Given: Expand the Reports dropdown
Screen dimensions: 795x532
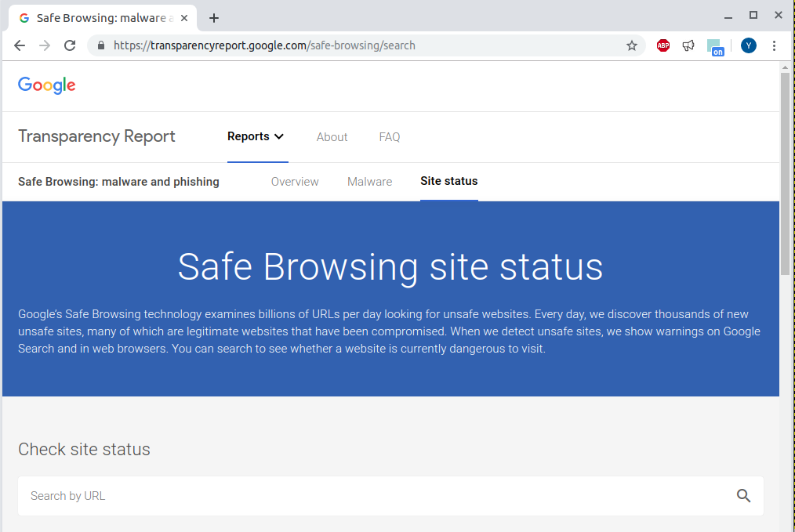Looking at the screenshot, I should click(x=256, y=136).
